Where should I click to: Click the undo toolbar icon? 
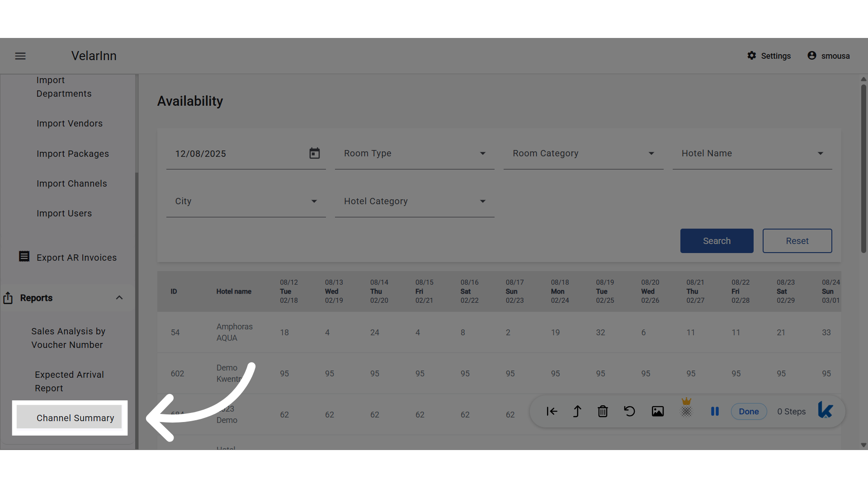(x=629, y=411)
